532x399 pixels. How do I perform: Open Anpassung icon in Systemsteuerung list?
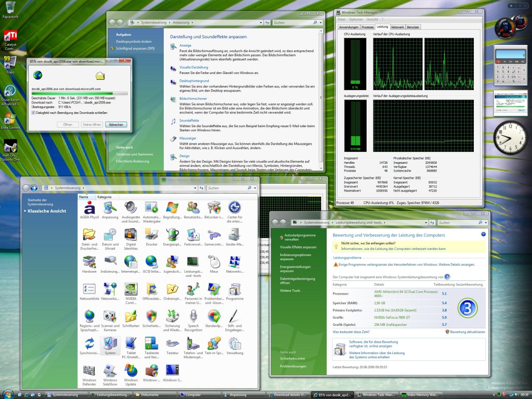[x=110, y=211]
